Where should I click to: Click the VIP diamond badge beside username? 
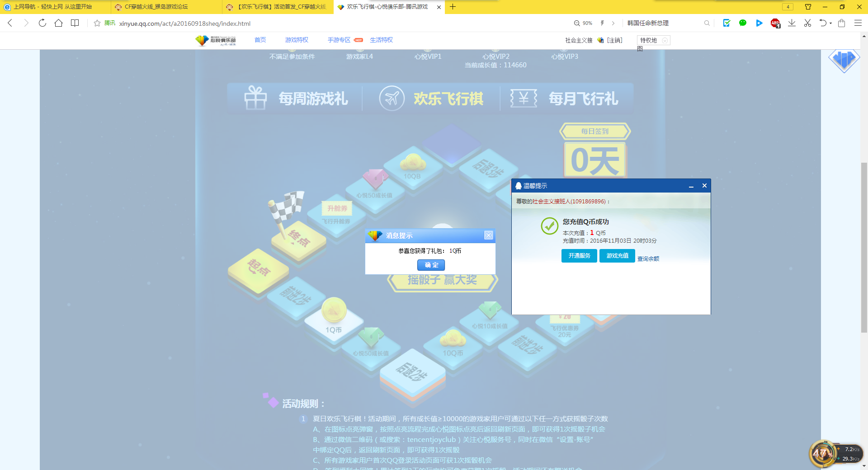pyautogui.click(x=600, y=40)
